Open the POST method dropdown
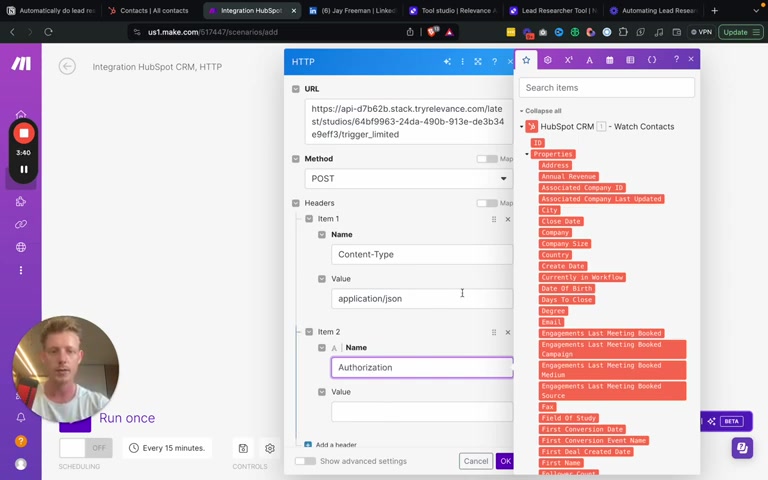 408,179
